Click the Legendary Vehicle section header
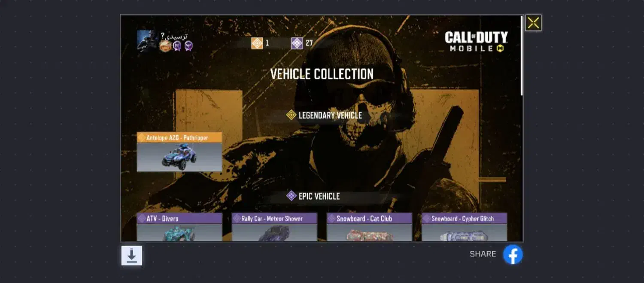 tap(324, 115)
